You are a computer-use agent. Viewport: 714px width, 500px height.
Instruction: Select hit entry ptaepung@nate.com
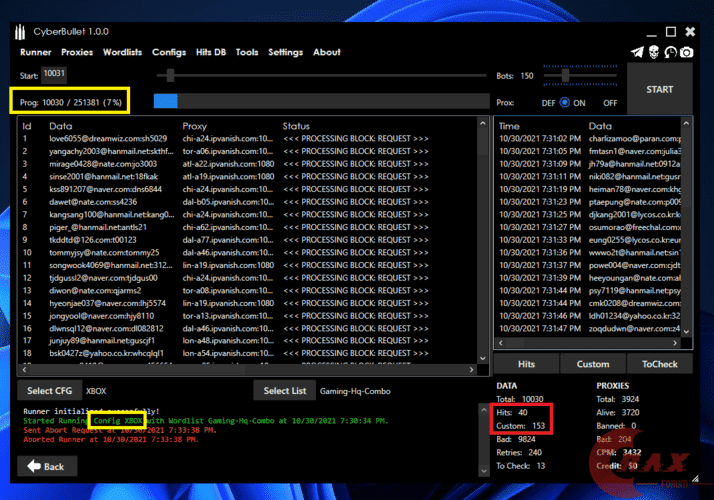coord(590,202)
